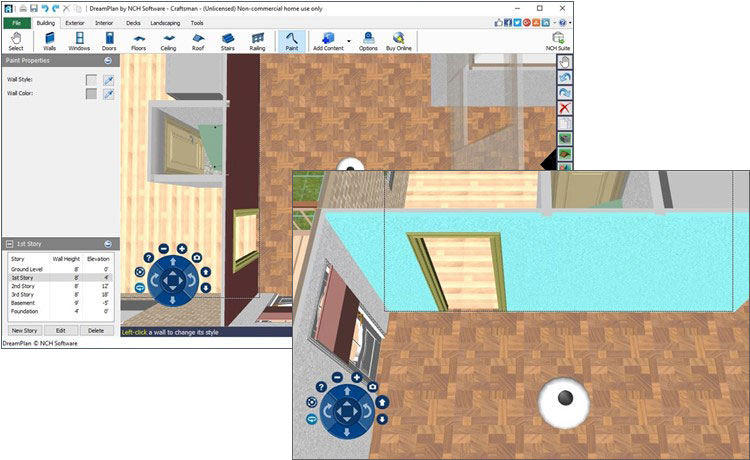The height and width of the screenshot is (460, 750).
Task: Collapse the Paint Properties panel
Action: coord(108,60)
